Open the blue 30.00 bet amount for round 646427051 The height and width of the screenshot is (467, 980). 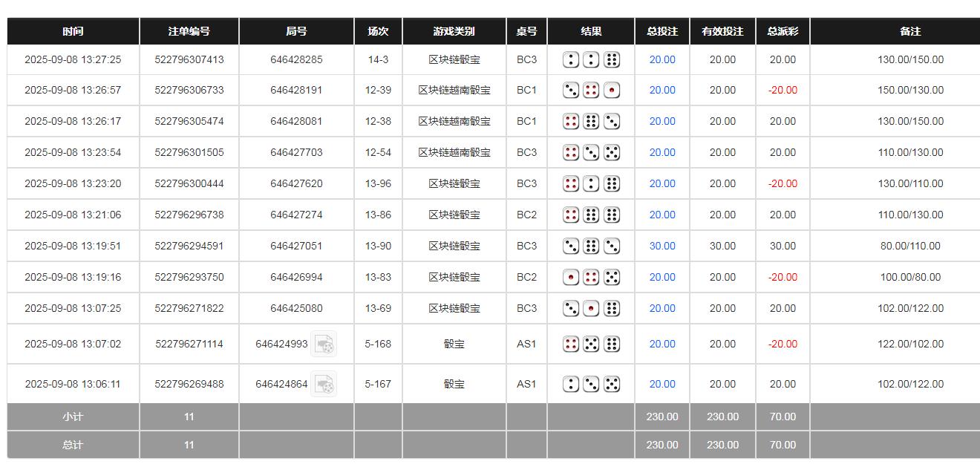click(x=661, y=246)
